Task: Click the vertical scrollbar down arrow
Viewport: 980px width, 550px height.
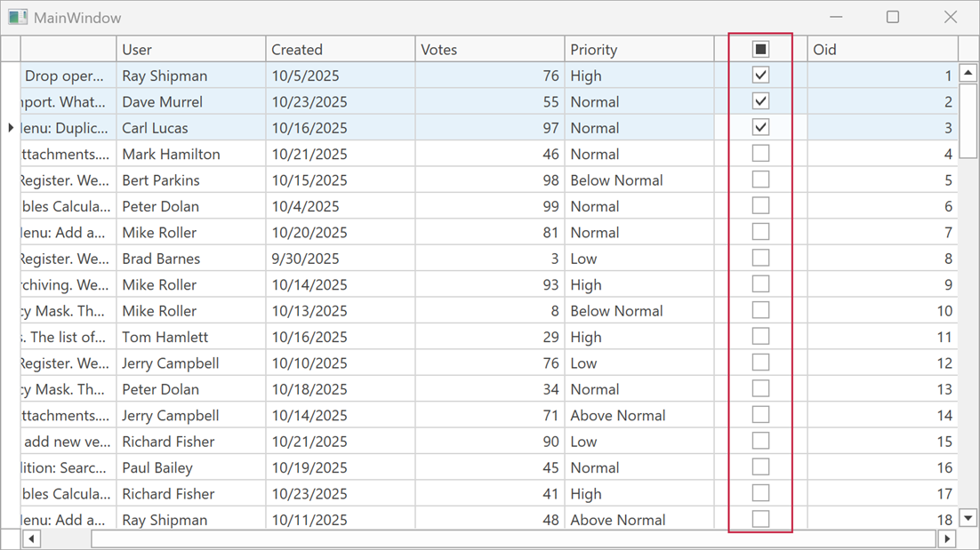Action: 968,517
